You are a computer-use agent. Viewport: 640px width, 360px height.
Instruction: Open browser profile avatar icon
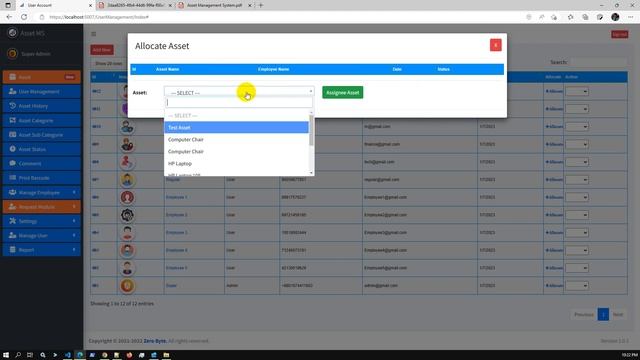pos(615,17)
